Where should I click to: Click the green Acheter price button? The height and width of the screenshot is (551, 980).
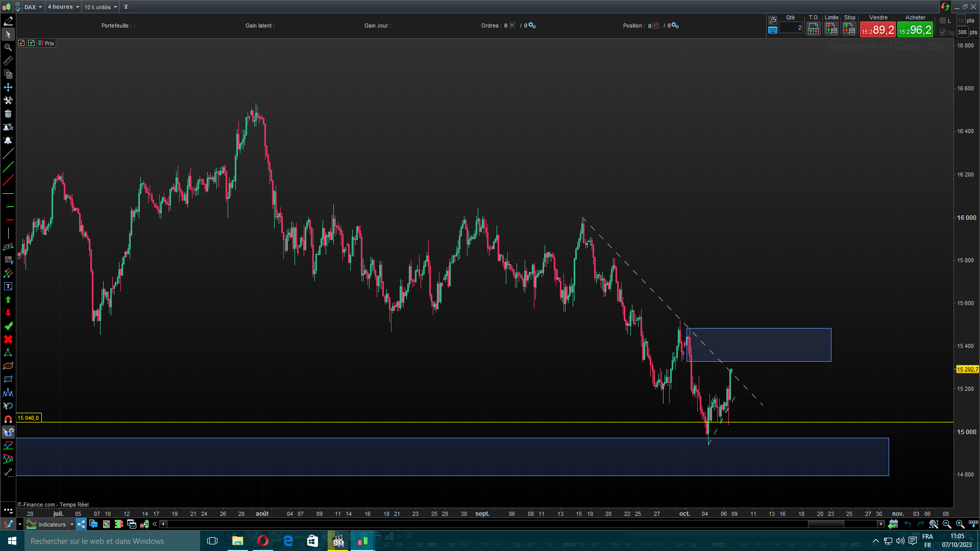pyautogui.click(x=915, y=30)
